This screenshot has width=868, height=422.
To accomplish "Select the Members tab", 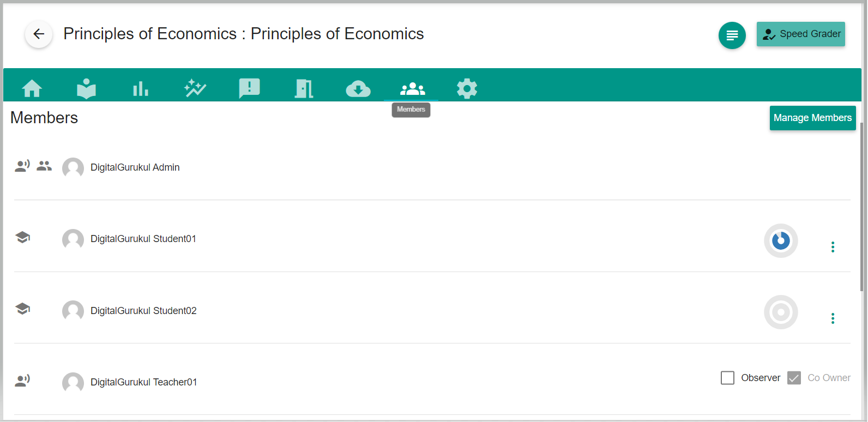I will (x=412, y=88).
